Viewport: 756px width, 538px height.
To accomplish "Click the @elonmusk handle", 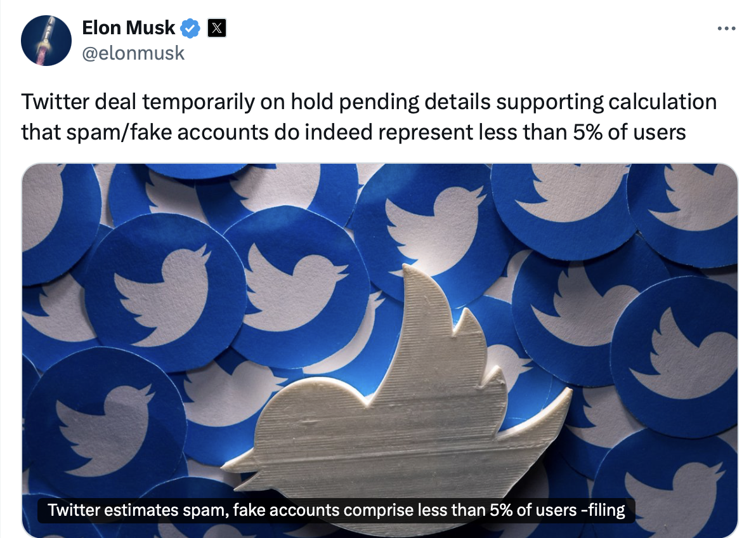I will 133,53.
